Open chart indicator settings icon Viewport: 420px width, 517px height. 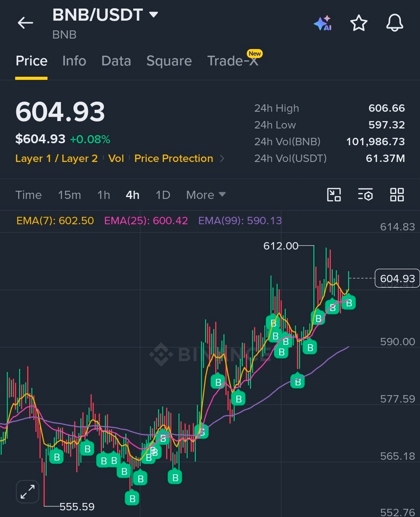point(366,195)
